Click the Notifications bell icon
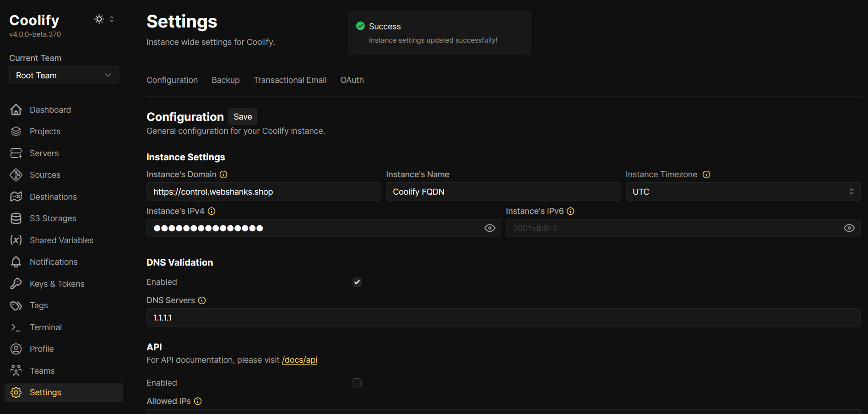Screen dimensions: 868x414 tap(16, 262)
